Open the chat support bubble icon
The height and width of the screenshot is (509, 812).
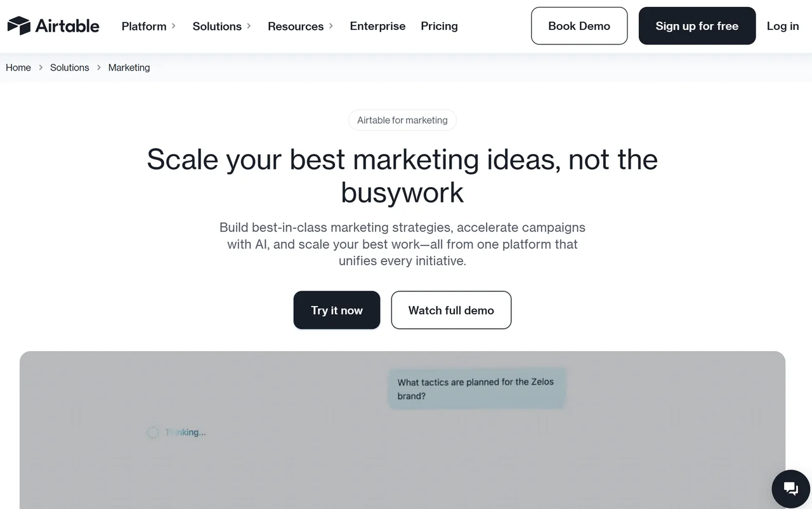point(790,488)
